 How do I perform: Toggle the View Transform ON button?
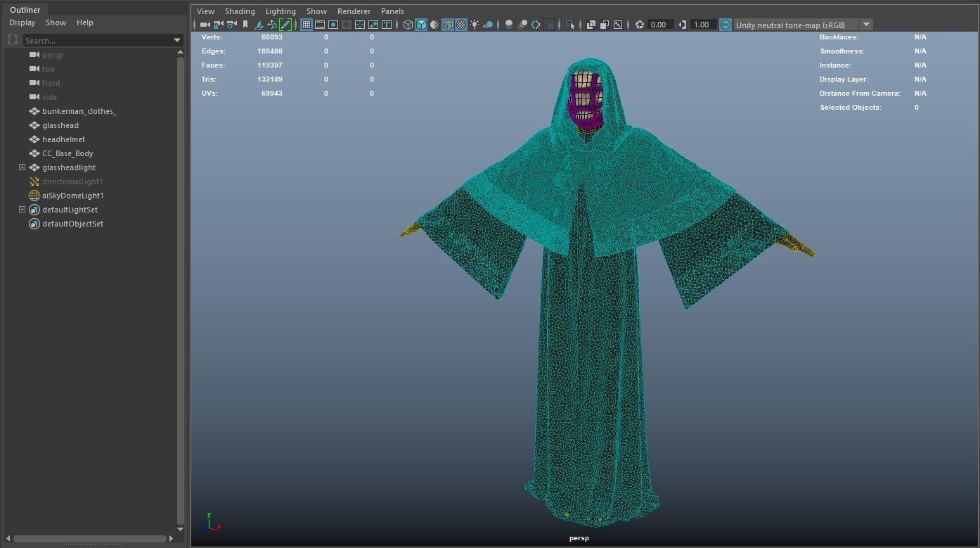(726, 25)
